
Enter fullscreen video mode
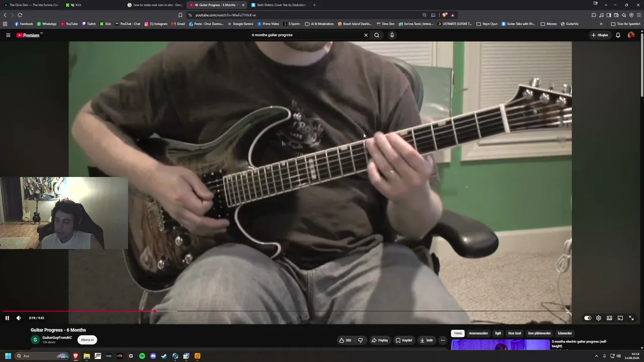coord(631,318)
